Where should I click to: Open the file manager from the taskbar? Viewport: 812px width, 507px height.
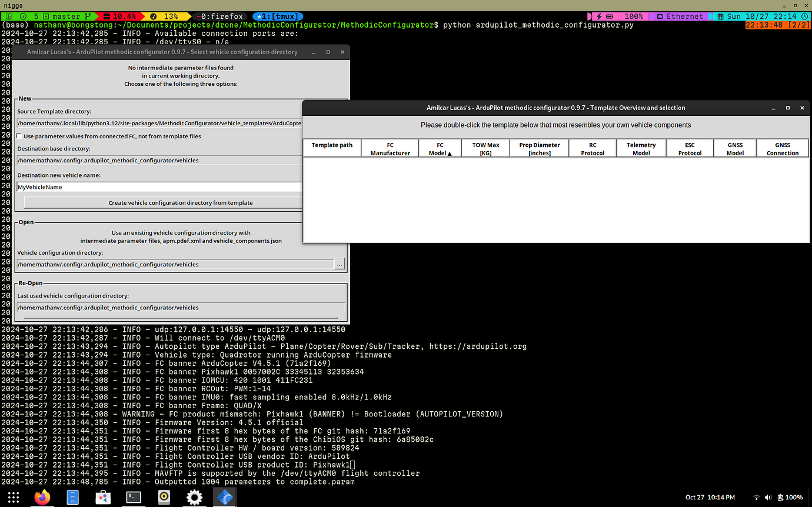[x=72, y=497]
